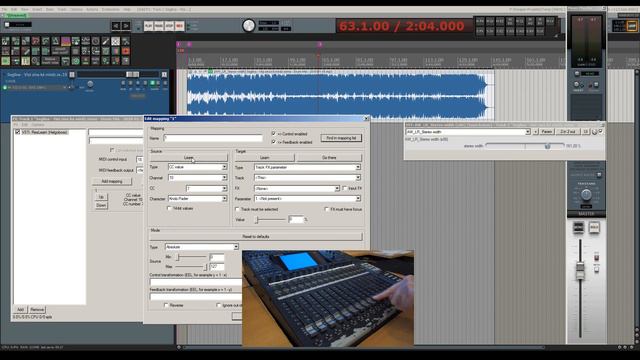Open the Actions menu
640x360 pixels.
pos(92,9)
